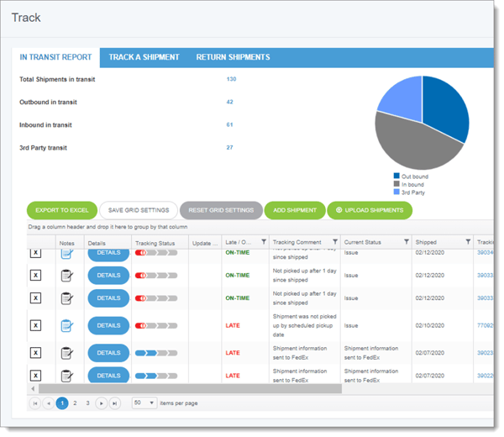Viewport: 504px width, 437px height.
Task: Go to previous page of grid
Action: click(49, 403)
